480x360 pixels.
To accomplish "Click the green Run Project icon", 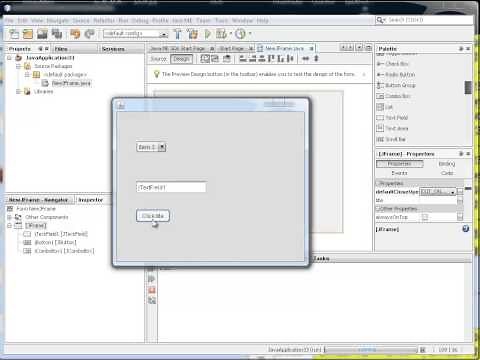I will pos(208,34).
